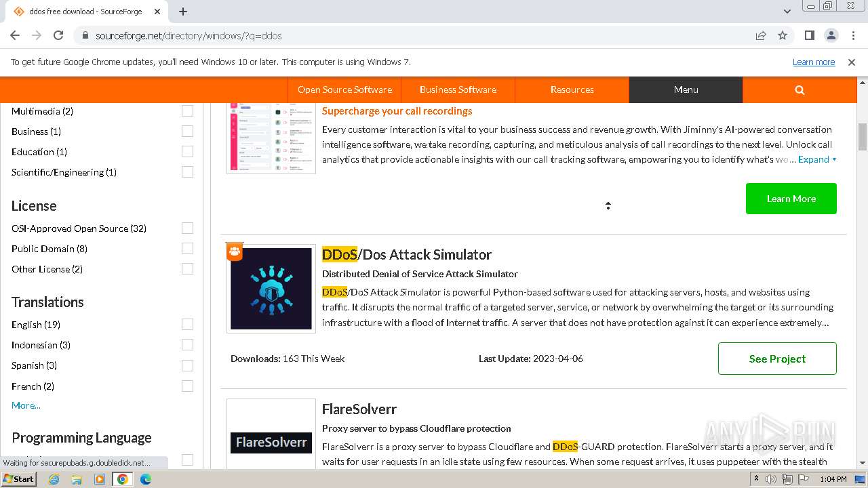Tick the Education (1) checkbox
This screenshot has height=488, width=868.
pyautogui.click(x=187, y=152)
